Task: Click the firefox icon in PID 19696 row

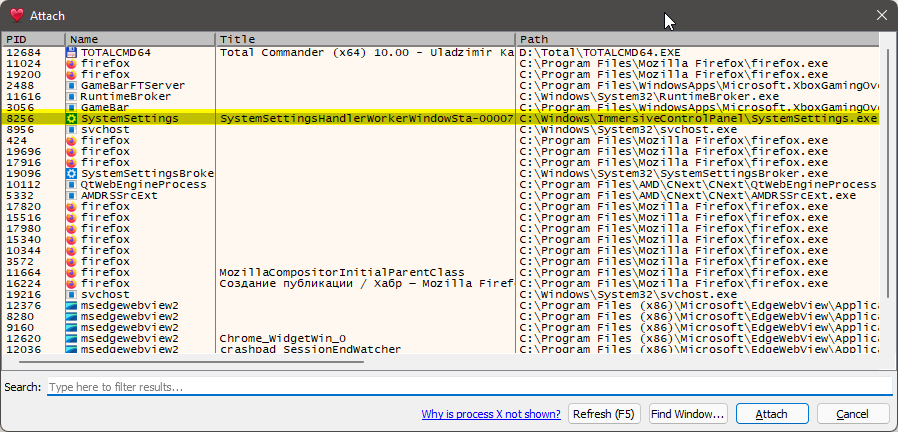Action: 72,151
